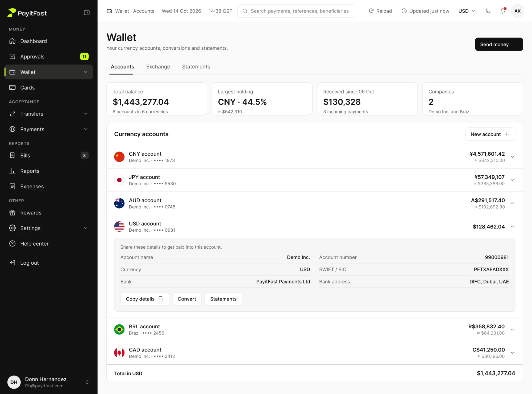
Task: Open Dashboard from the sidebar
Action: point(49,41)
